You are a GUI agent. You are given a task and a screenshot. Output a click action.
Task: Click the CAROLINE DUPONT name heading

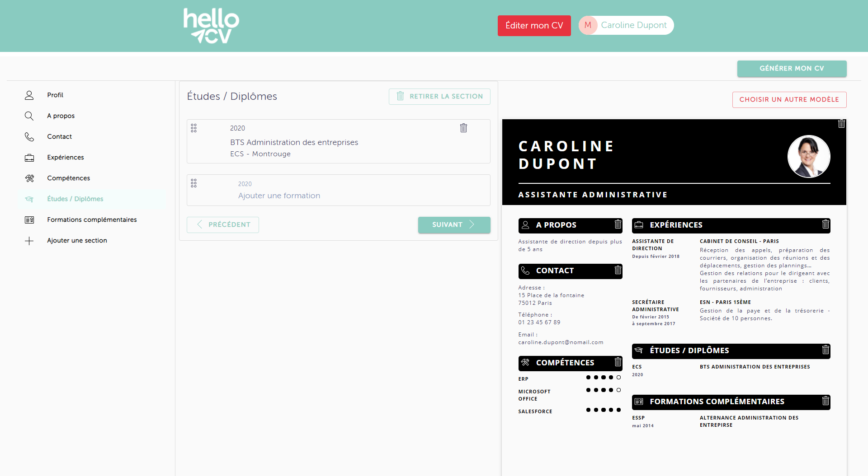pyautogui.click(x=566, y=155)
